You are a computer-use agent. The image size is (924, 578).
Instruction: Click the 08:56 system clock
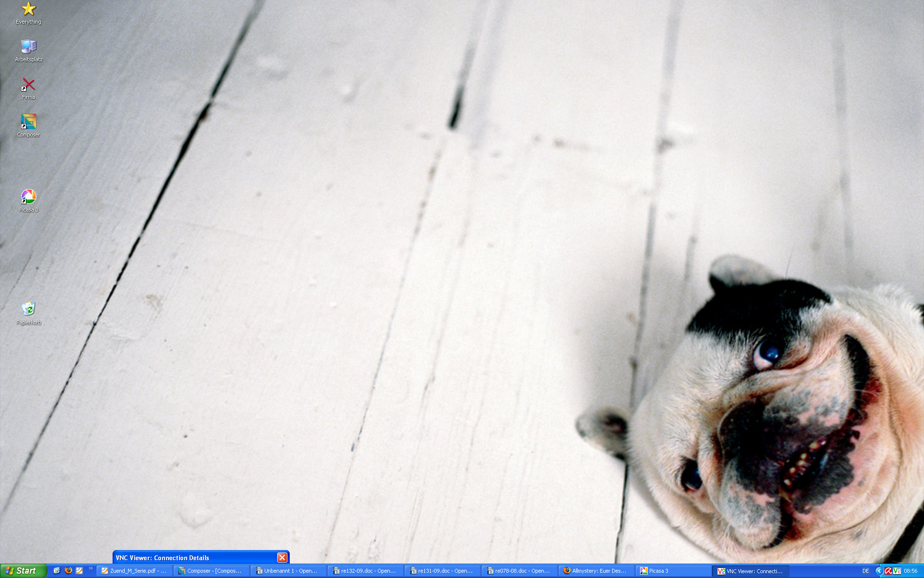[911, 571]
